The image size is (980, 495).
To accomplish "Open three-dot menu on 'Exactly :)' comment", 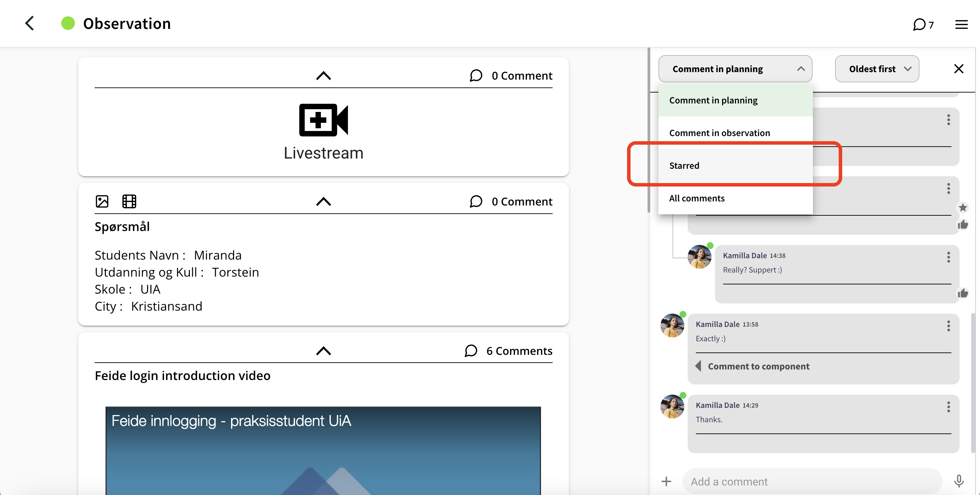I will click(948, 326).
